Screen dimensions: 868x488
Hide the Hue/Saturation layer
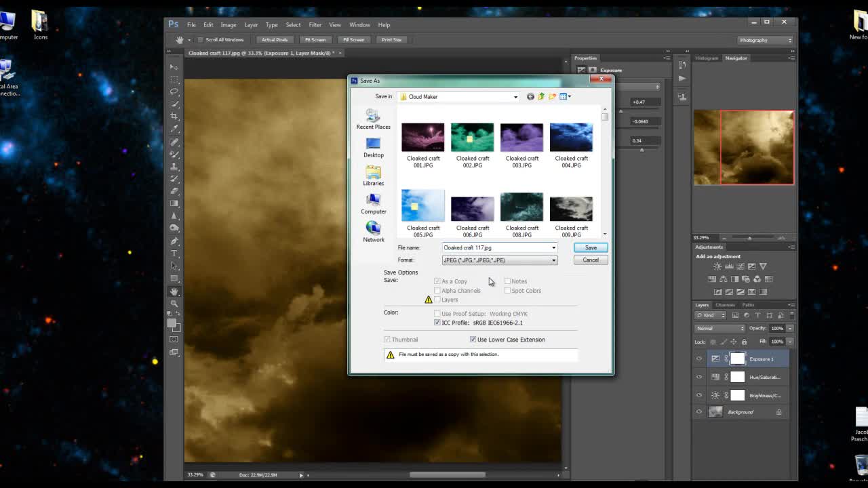(x=699, y=377)
